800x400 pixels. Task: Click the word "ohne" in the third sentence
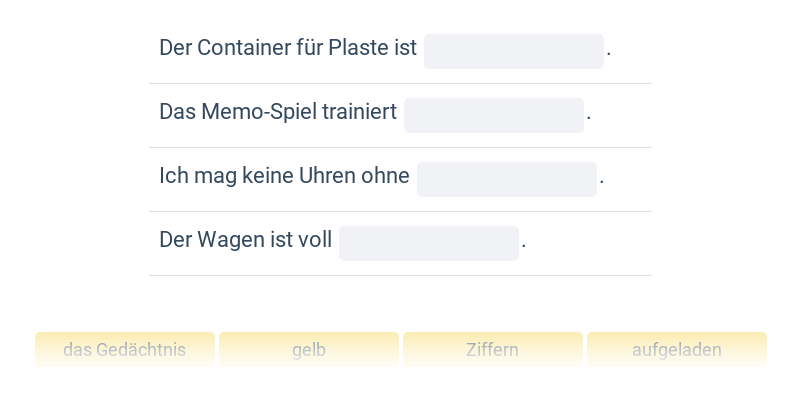click(x=388, y=176)
